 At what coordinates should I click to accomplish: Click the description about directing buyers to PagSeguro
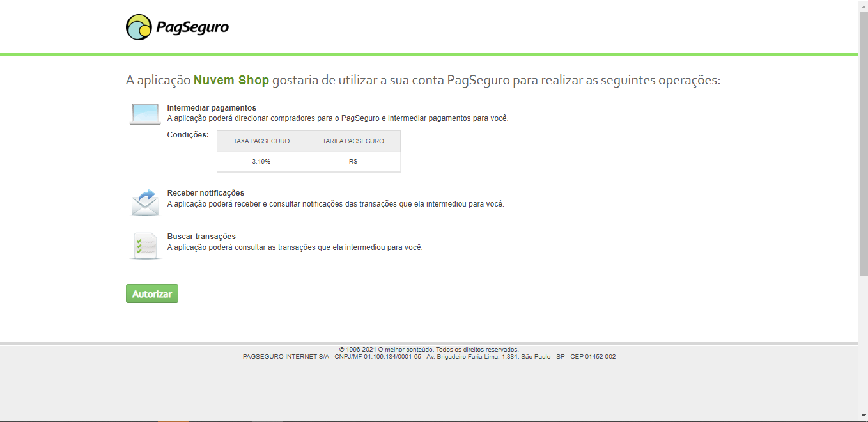tap(338, 118)
